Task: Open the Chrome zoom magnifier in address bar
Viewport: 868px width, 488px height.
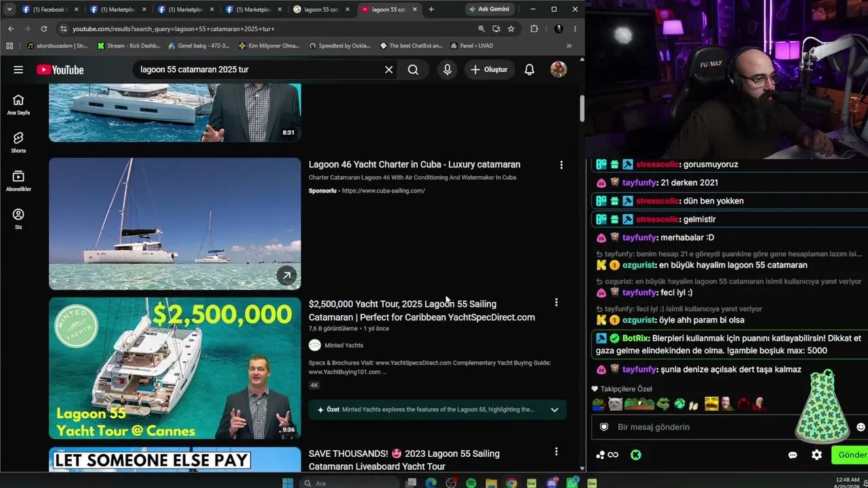Action: pos(481,28)
